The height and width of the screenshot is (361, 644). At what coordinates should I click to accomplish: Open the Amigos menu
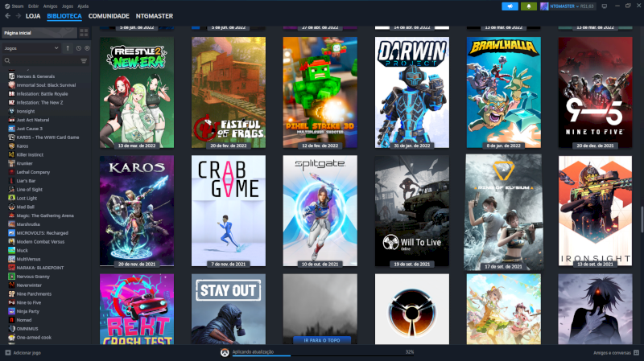pyautogui.click(x=50, y=6)
